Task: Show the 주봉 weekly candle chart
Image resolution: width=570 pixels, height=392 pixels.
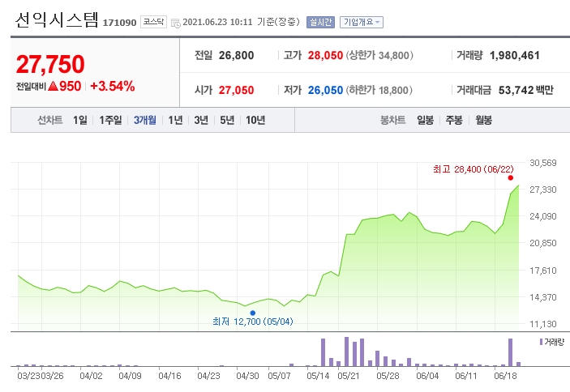Action: click(x=454, y=120)
